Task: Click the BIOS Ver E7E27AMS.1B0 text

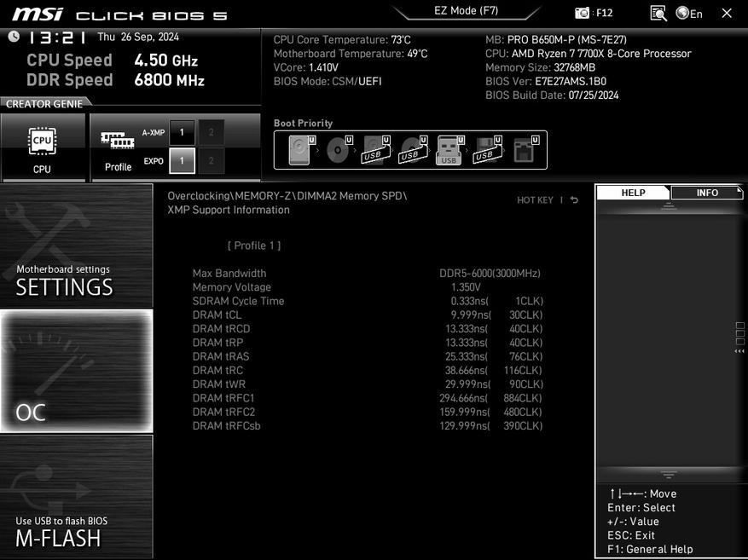Action: [x=546, y=81]
